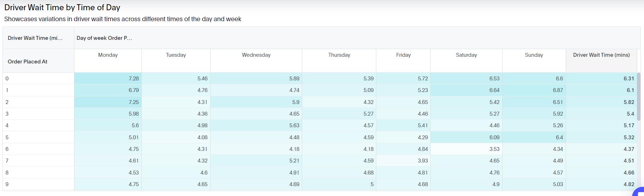This screenshot has height=196, width=644.
Task: Choose the Thursday column header
Action: [x=339, y=55]
